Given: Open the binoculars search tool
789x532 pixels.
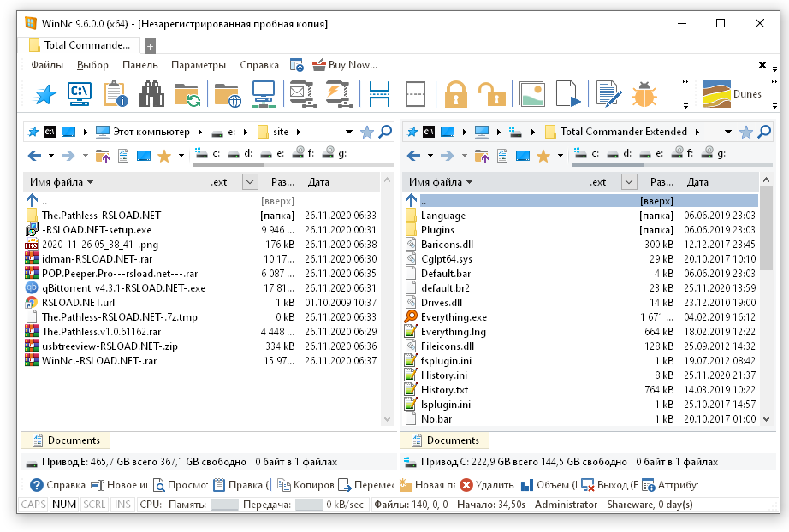Looking at the screenshot, I should click(x=151, y=94).
